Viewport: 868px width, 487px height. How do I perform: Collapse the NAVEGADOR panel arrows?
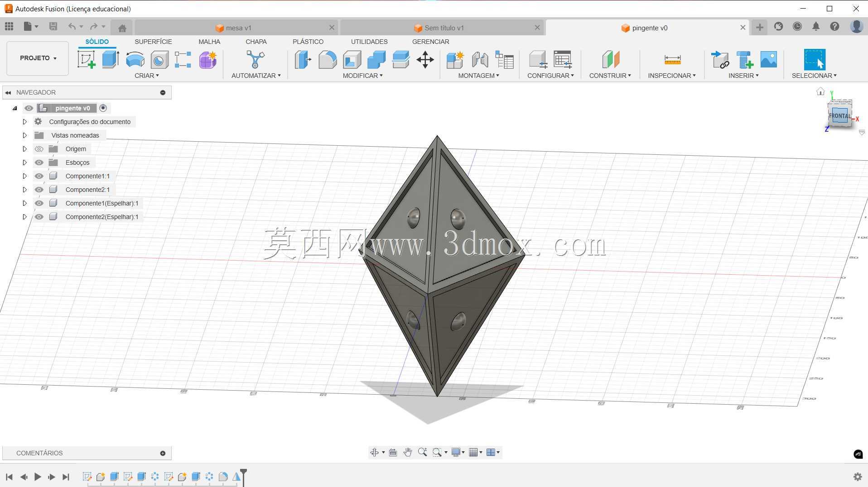click(x=8, y=92)
